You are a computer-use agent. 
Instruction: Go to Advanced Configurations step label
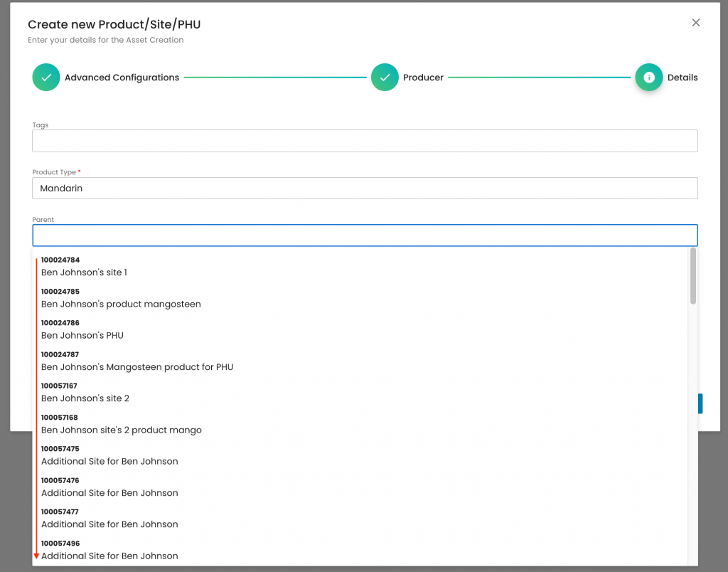pyautogui.click(x=122, y=78)
